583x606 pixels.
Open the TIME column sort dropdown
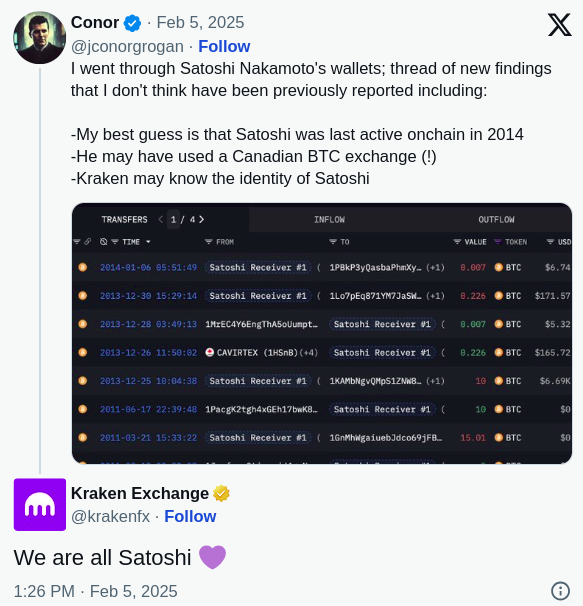(x=148, y=242)
